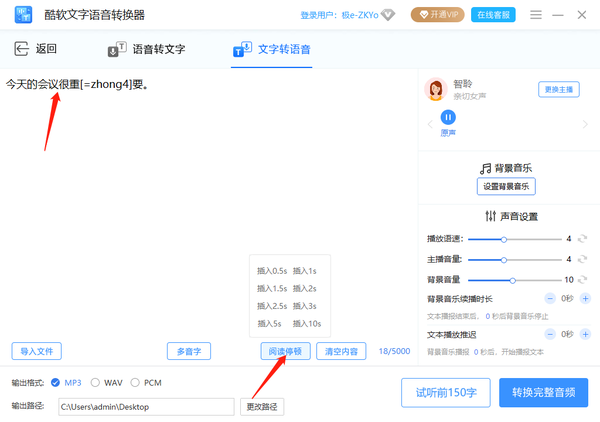
Task: Reset the 播放语速 value with its refresh icon
Action: (x=582, y=239)
